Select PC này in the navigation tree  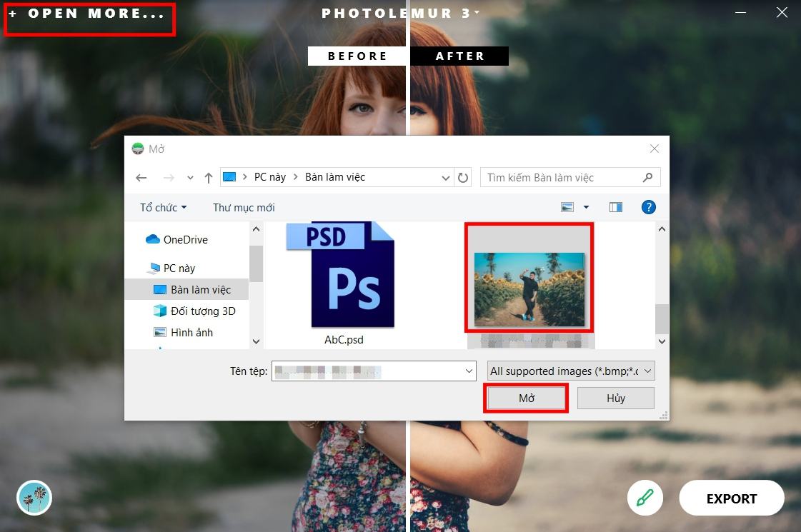[x=179, y=268]
